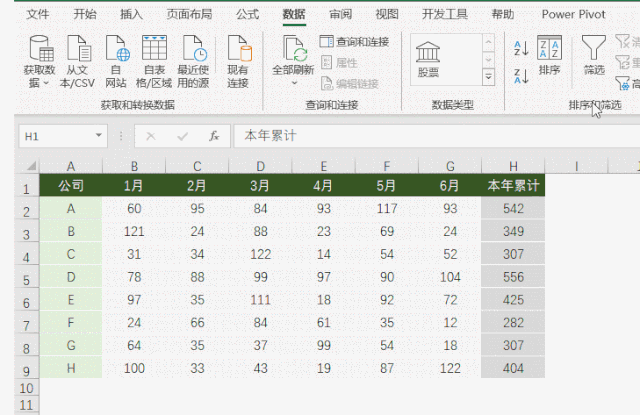Click the 获取数据 (Get Data) icon
The height and width of the screenshot is (415, 640).
(41, 50)
